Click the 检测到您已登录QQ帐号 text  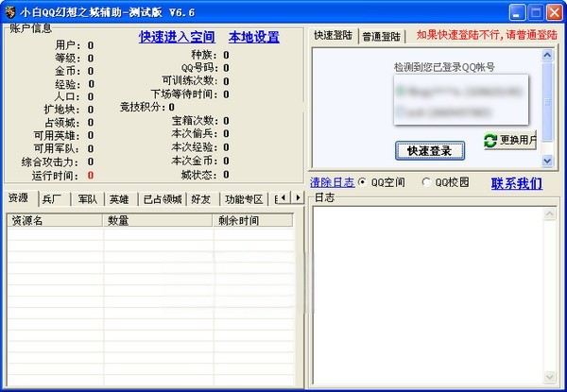[x=444, y=67]
